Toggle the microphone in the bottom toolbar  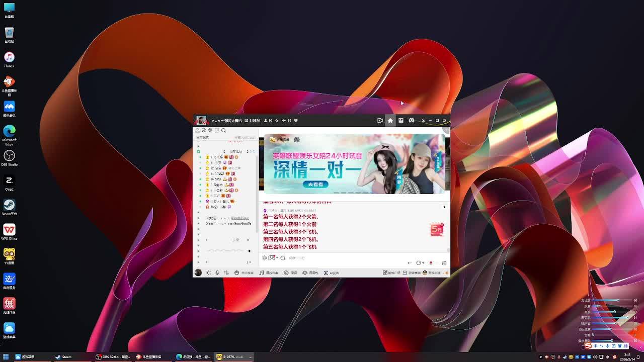[x=217, y=273]
